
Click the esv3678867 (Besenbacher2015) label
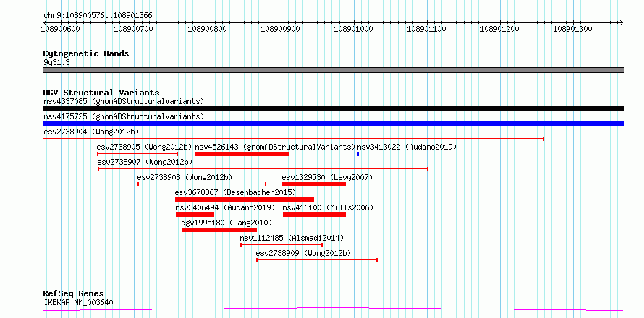pyautogui.click(x=235, y=192)
